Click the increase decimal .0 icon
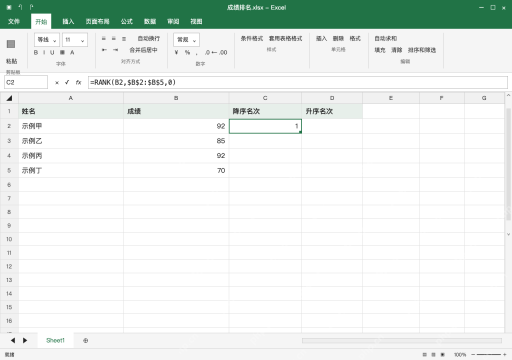 [x=208, y=52]
